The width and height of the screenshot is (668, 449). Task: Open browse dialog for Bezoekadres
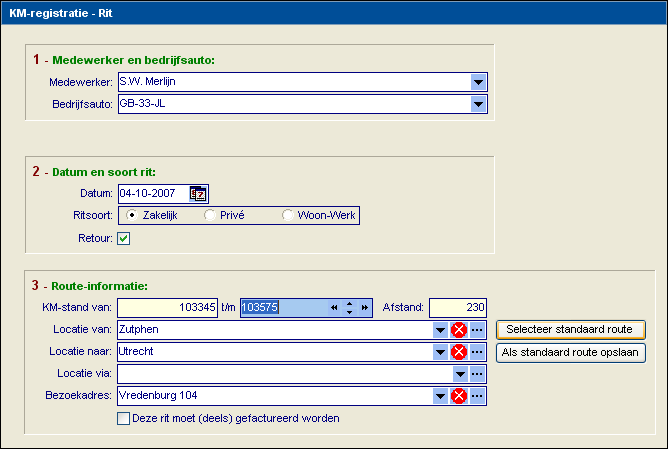(477, 396)
